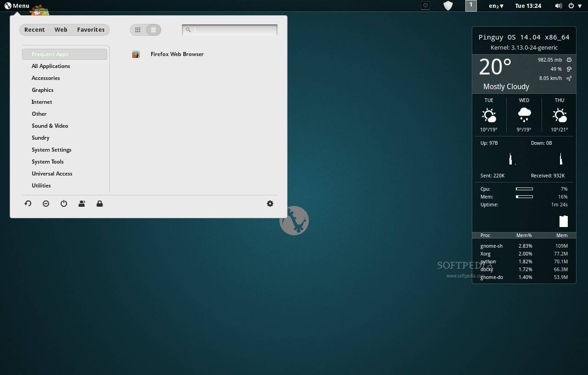Click the power off icon in menu footer
The image size is (588, 375).
(64, 204)
